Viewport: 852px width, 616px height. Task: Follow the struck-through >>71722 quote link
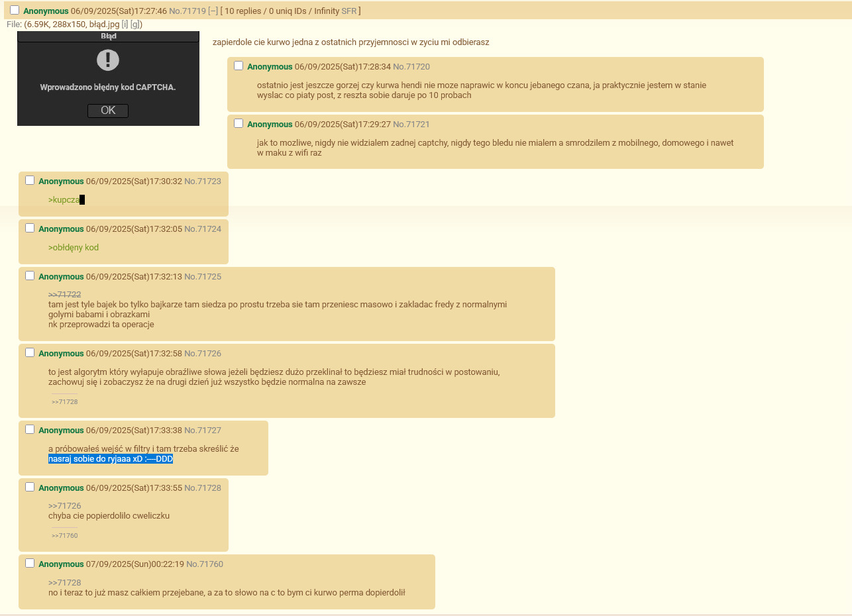click(x=65, y=295)
